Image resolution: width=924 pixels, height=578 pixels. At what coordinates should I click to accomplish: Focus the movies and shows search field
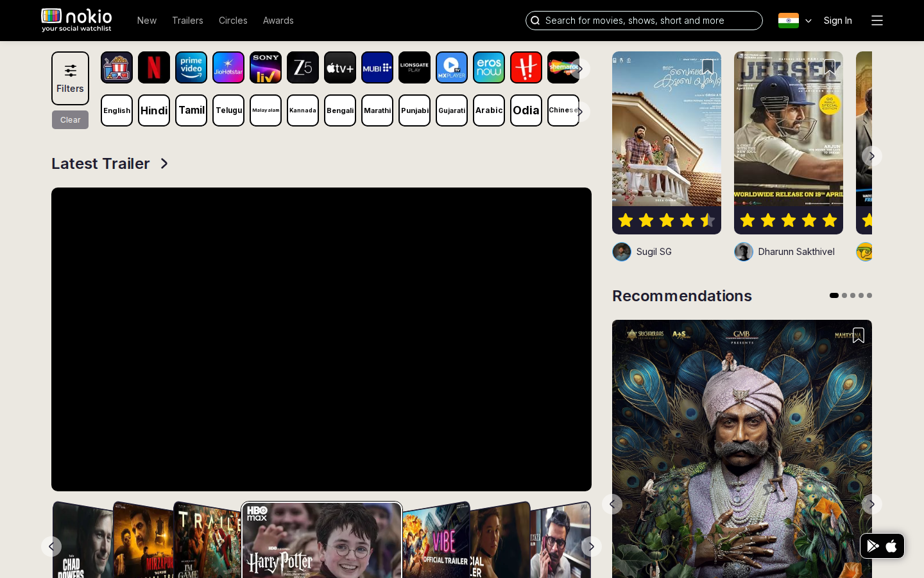pos(644,21)
